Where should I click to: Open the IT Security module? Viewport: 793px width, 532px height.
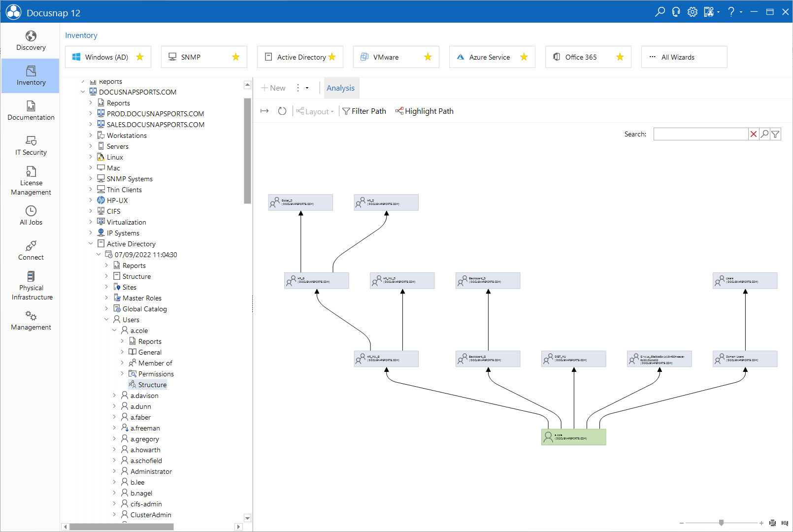click(31, 146)
